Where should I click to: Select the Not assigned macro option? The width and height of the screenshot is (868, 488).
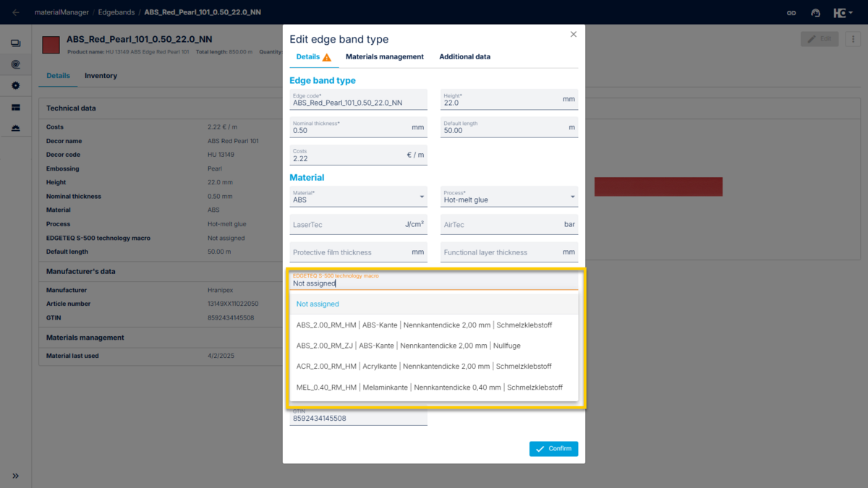317,304
